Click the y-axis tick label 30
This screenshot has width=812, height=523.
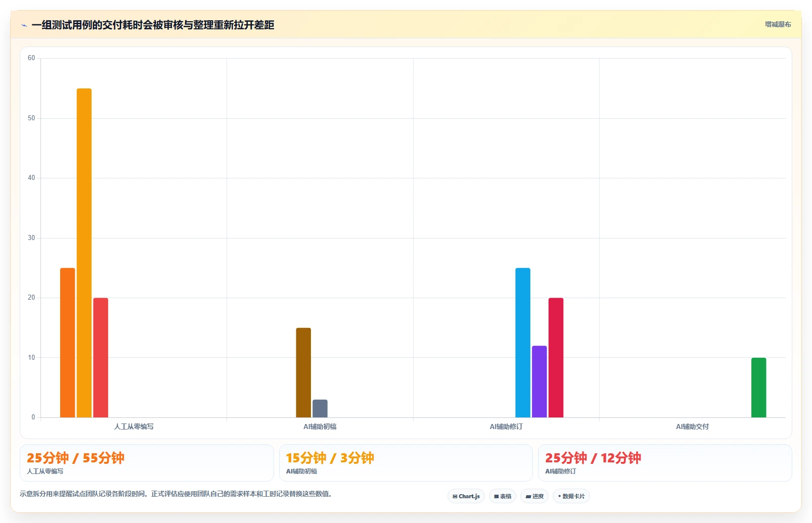click(31, 238)
